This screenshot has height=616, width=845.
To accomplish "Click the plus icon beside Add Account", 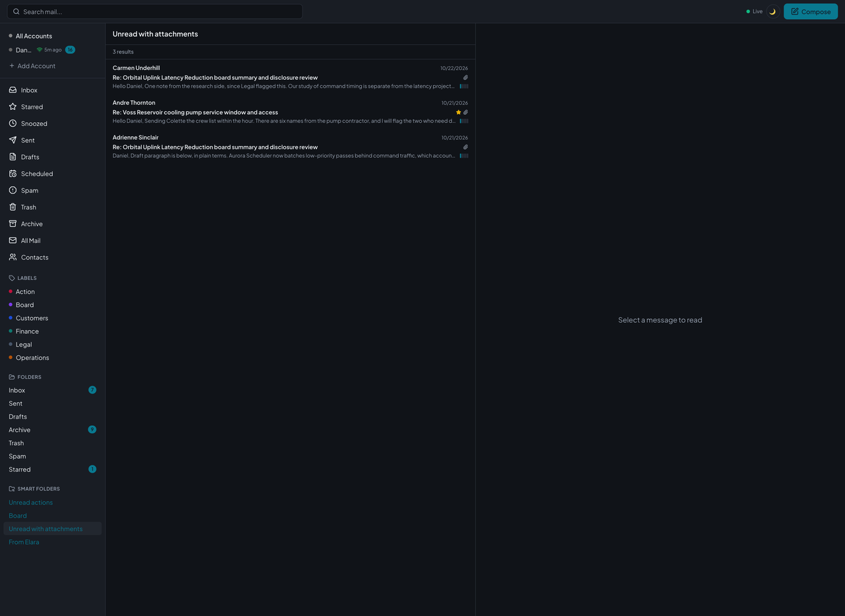I will point(12,66).
